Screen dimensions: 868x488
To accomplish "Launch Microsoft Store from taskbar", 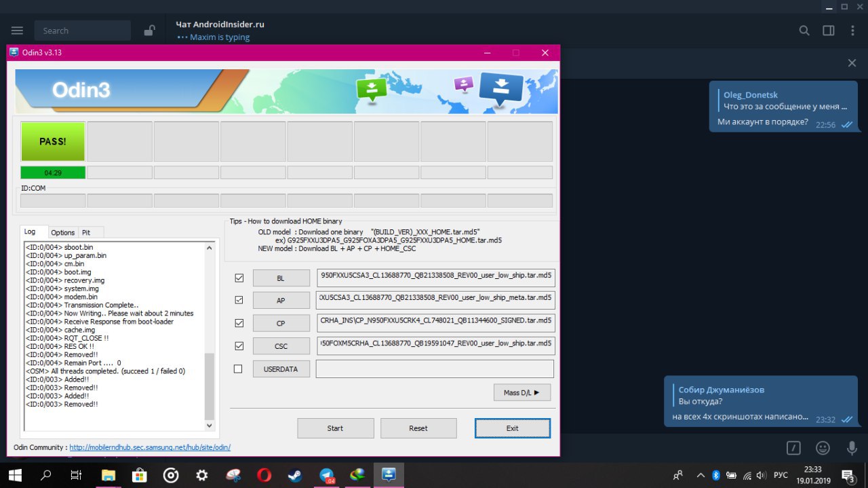I will click(140, 475).
